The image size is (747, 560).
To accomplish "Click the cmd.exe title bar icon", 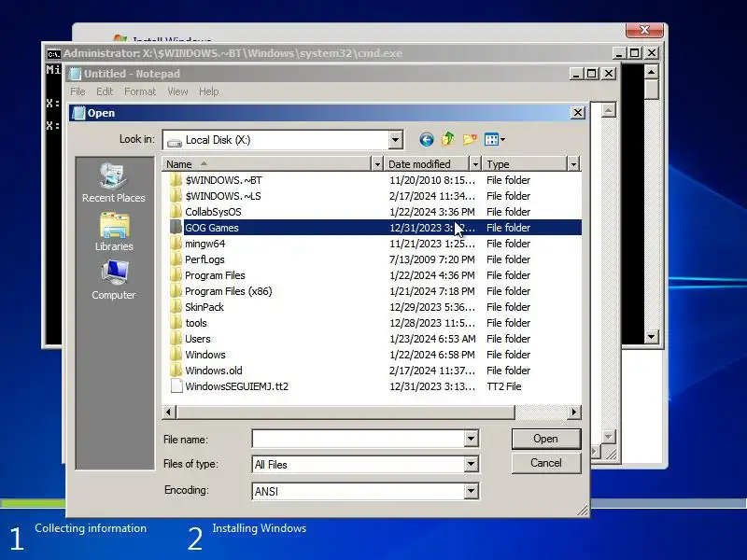I will coord(54,54).
